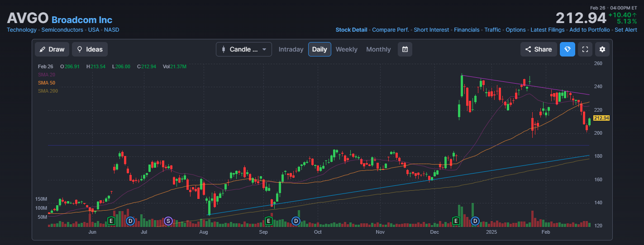Click the share icon glyph
644x245 pixels.
(528, 49)
